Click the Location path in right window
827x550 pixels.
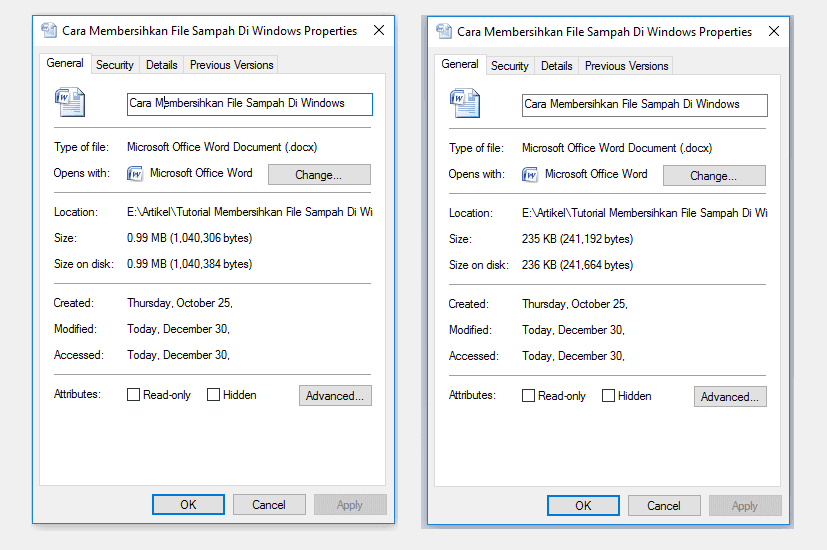645,213
